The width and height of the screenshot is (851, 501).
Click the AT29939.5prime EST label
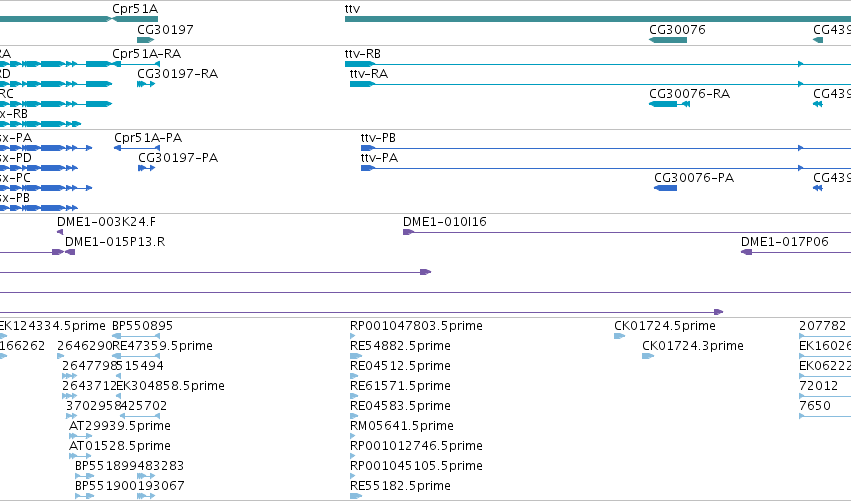[120, 426]
